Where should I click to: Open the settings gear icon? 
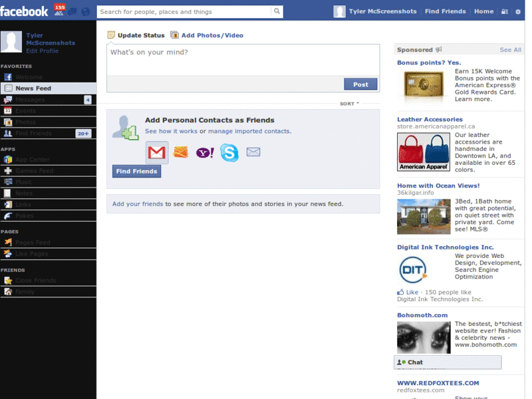[518, 11]
